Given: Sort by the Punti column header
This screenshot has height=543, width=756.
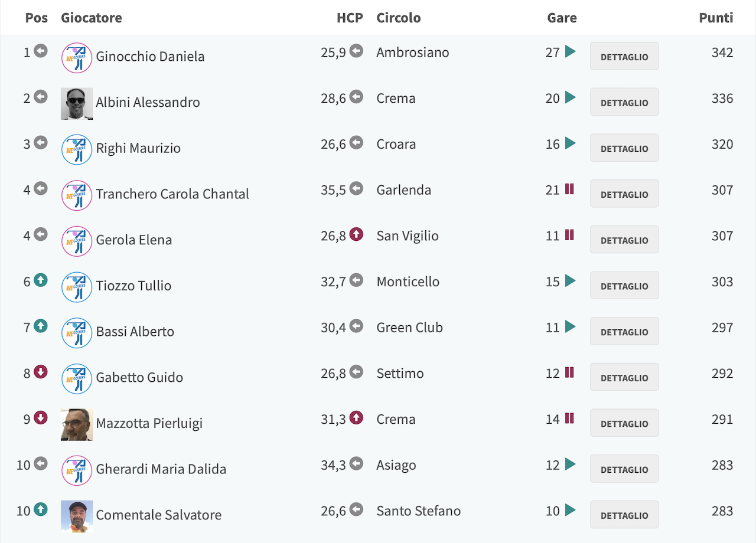Looking at the screenshot, I should (716, 18).
